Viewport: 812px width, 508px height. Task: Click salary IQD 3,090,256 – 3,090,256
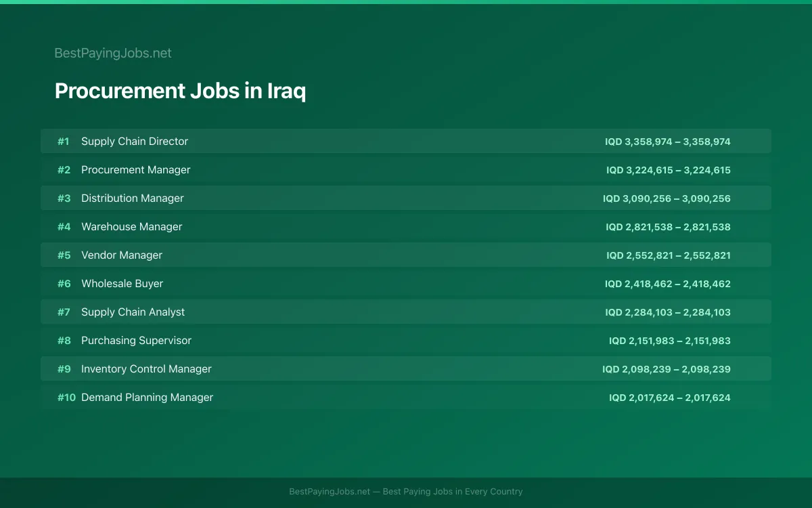667,198
